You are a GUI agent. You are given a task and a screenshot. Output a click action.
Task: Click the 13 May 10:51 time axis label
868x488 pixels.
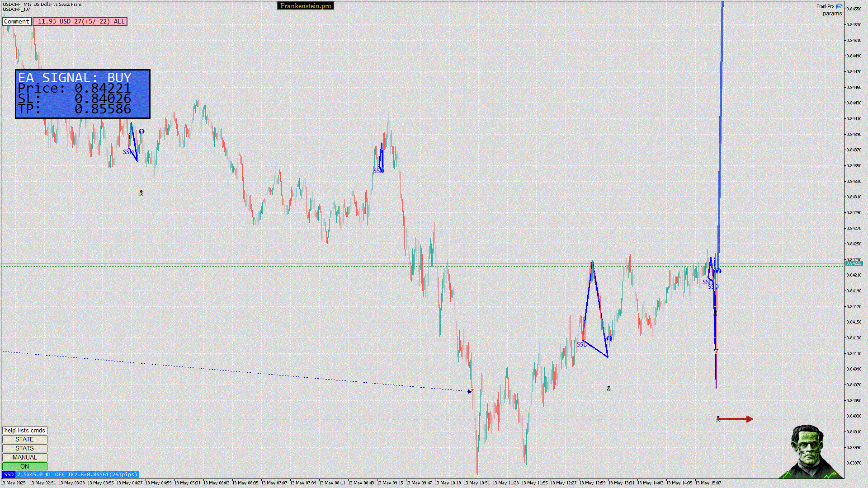477,483
